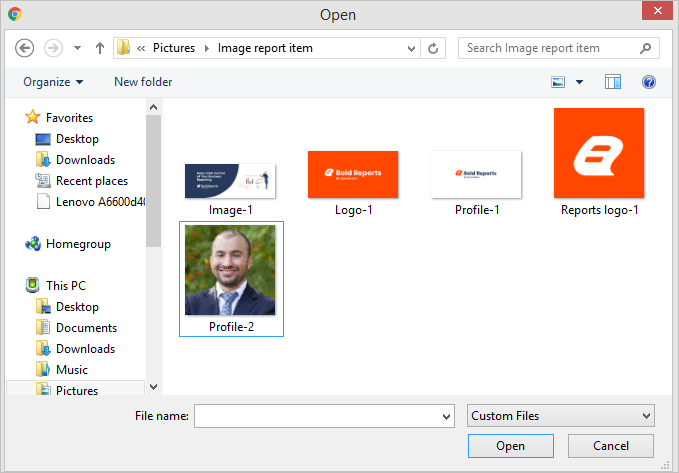Select Image report item breadcrumb
This screenshot has width=679, height=473.
pos(265,48)
